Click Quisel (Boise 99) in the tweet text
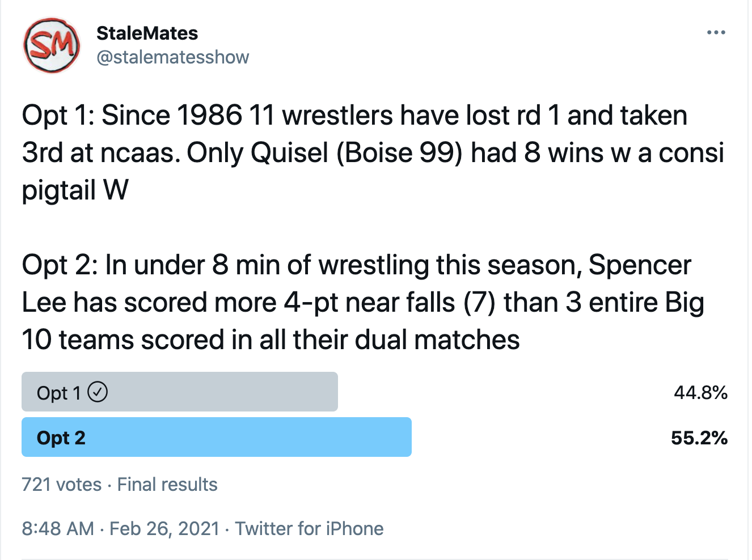The image size is (752, 560). 357,152
